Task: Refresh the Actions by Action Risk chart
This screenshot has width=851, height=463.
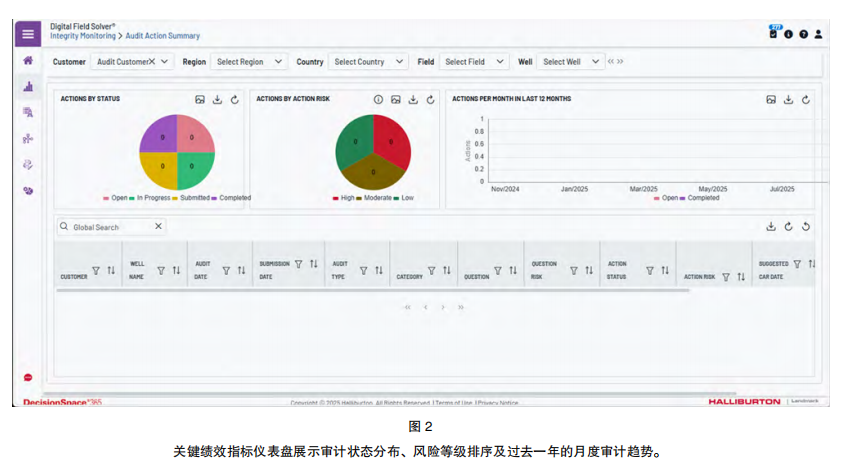Action: click(431, 100)
